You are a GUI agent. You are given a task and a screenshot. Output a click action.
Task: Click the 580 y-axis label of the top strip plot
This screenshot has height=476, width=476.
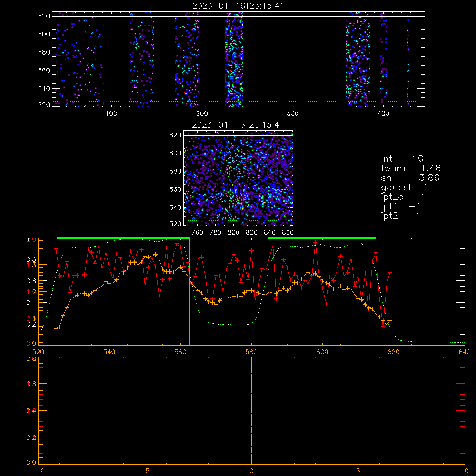click(44, 52)
